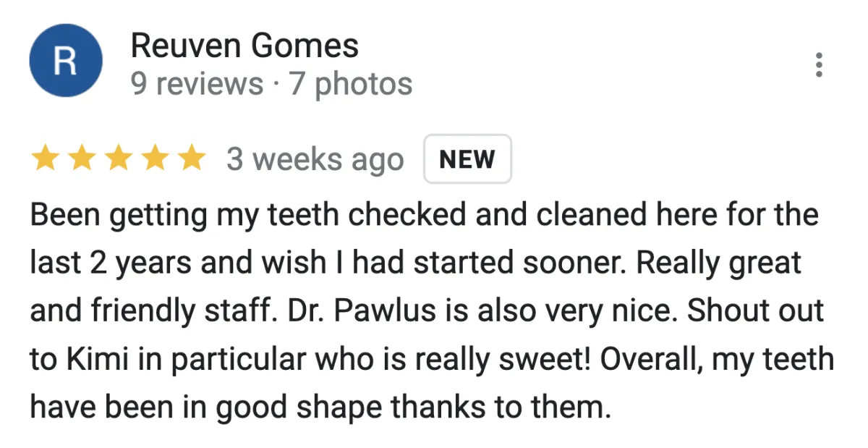Click the blue R profile avatar
Screen dimensions: 868x448
(x=65, y=62)
